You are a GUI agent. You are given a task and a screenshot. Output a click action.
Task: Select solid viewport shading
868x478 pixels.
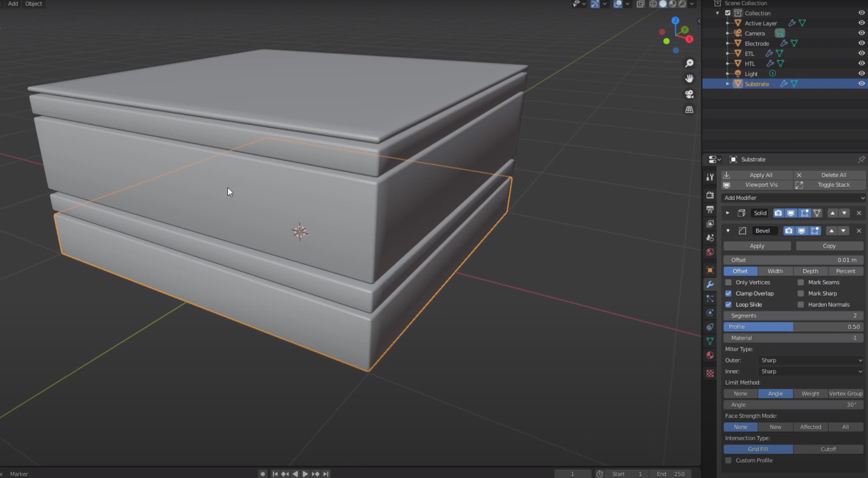click(663, 4)
